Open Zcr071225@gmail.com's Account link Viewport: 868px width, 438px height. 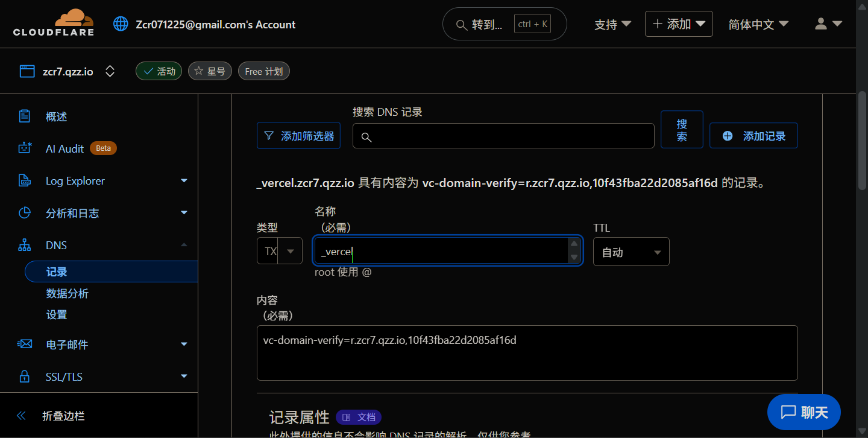tap(216, 25)
